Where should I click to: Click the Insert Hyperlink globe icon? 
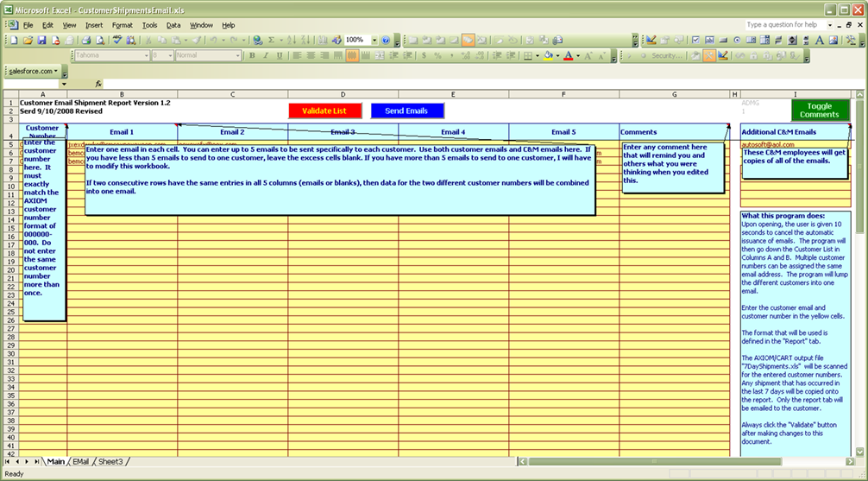click(x=258, y=40)
